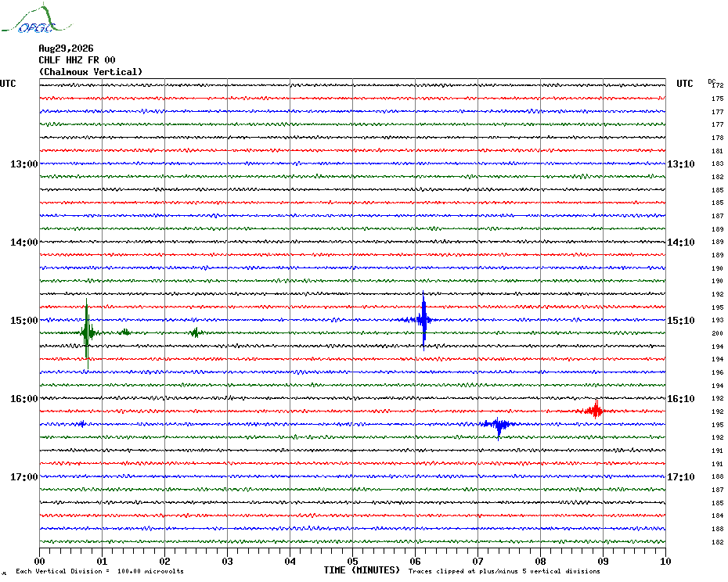Select the date text Aug29,2026
The height and width of the screenshot is (582, 728).
66,48
